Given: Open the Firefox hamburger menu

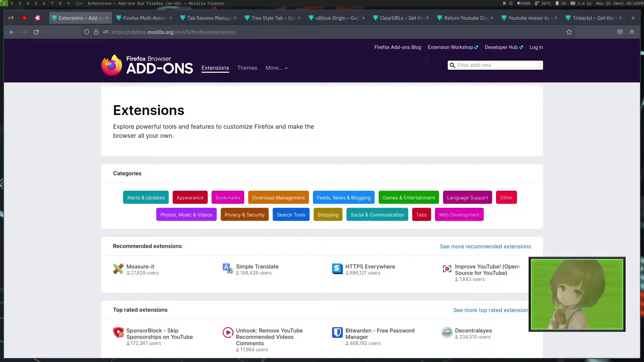Looking at the screenshot, I should 632,32.
